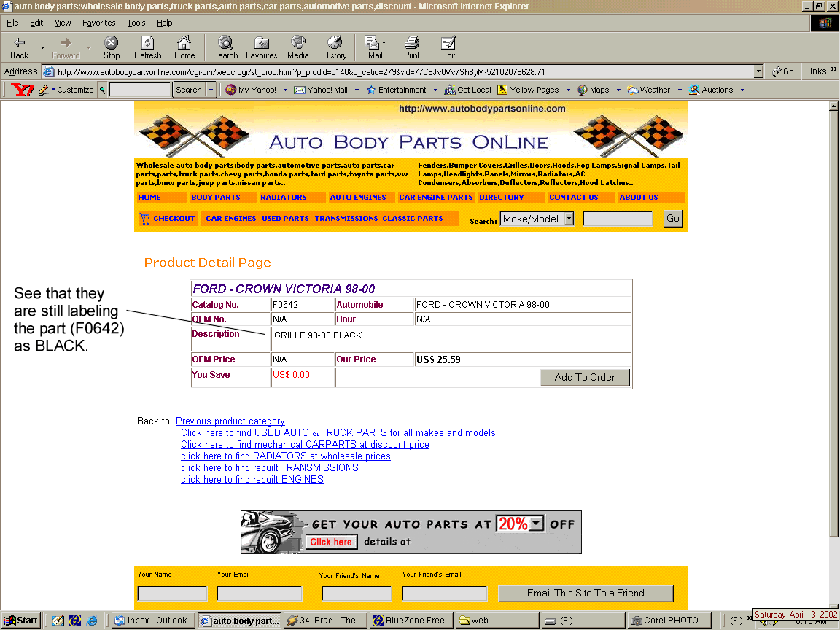This screenshot has height=630, width=840.
Task: Follow the Previous product category link
Action: (230, 421)
